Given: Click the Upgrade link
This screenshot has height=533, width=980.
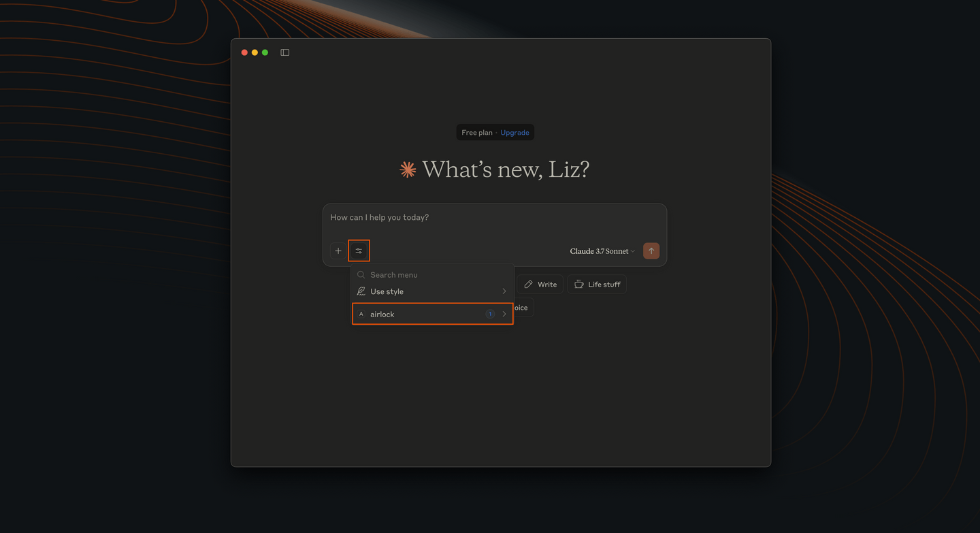Looking at the screenshot, I should pyautogui.click(x=514, y=132).
